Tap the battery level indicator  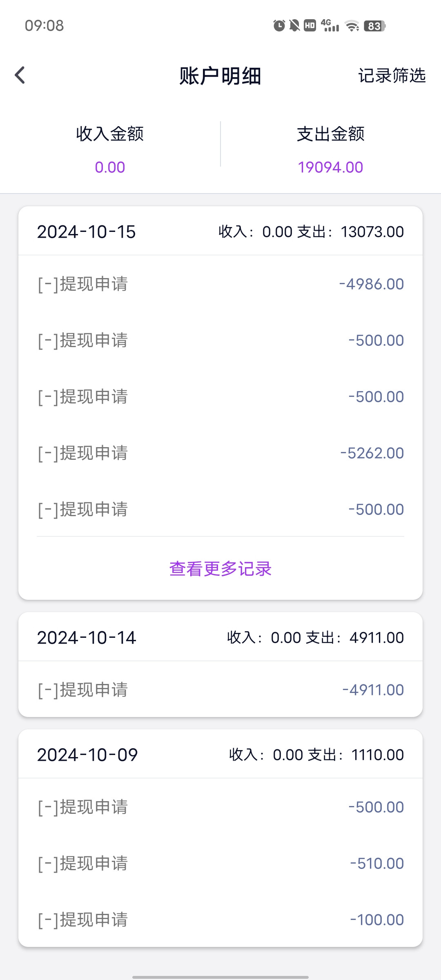coord(374,26)
